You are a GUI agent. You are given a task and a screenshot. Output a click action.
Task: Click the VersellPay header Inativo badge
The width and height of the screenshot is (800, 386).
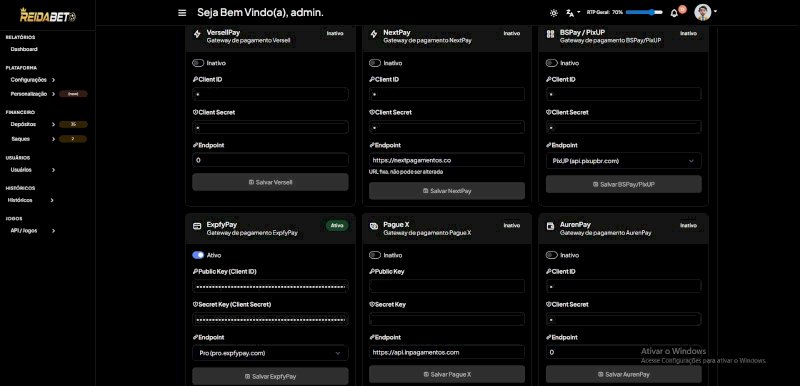point(335,33)
